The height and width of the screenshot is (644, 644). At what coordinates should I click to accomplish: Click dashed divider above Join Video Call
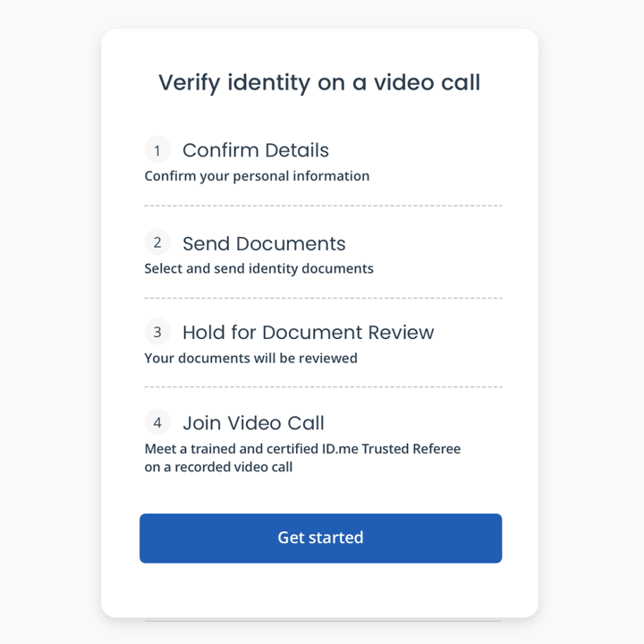pos(323,387)
